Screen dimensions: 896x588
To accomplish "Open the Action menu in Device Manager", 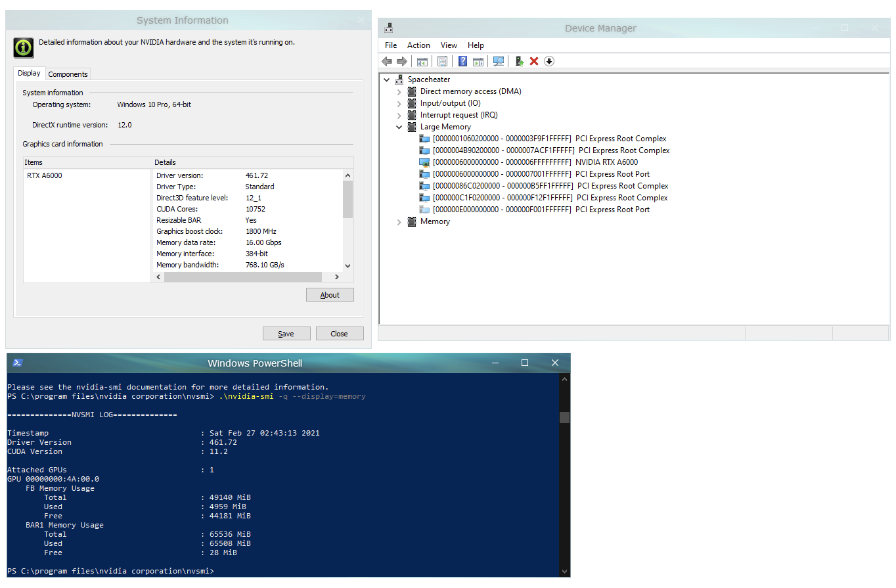I will point(418,45).
